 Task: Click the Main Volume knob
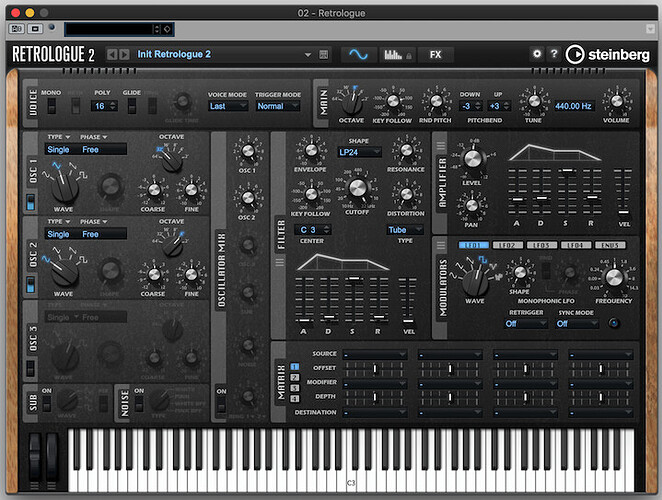click(x=617, y=101)
